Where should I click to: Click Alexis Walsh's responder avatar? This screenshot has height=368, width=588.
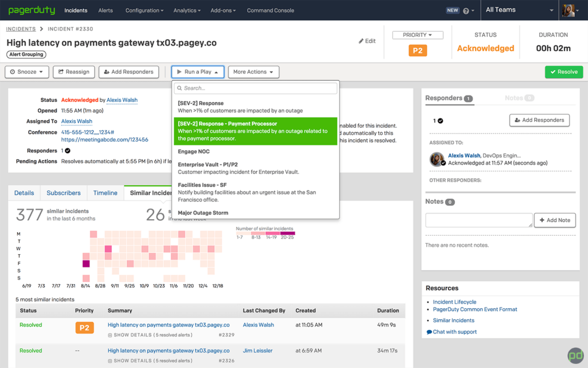coord(437,159)
